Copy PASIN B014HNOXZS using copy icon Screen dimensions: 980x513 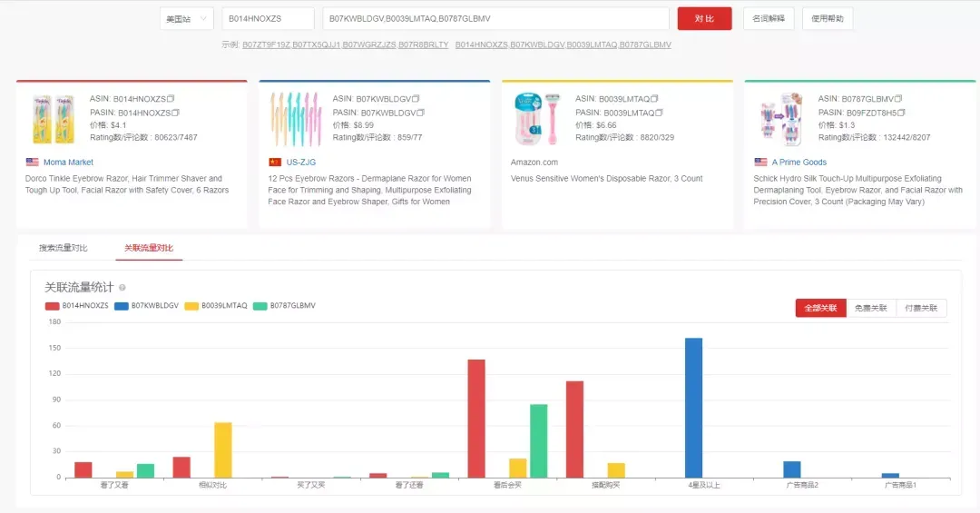(x=176, y=113)
